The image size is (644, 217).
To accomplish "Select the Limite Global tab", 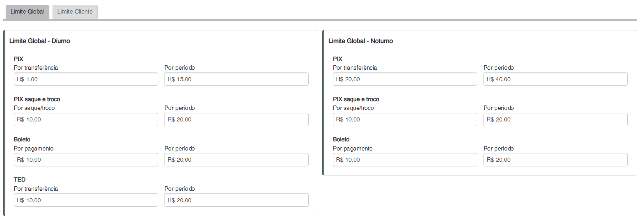I will 27,12.
